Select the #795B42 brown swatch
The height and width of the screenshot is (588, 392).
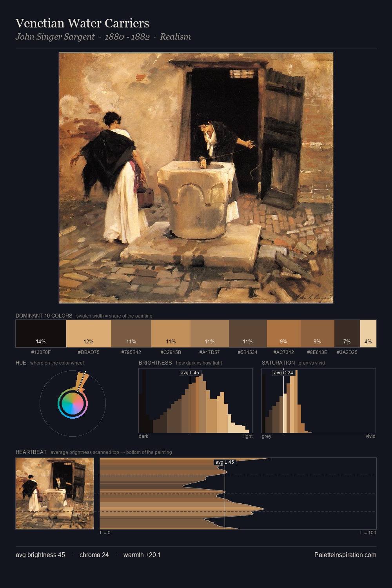[x=131, y=334]
